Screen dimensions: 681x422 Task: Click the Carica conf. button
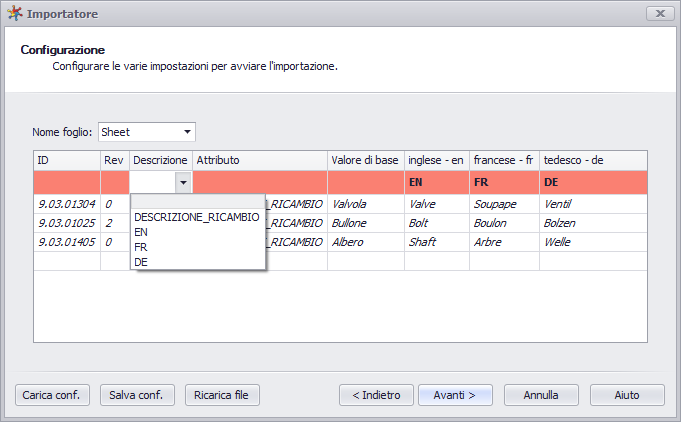(x=53, y=395)
